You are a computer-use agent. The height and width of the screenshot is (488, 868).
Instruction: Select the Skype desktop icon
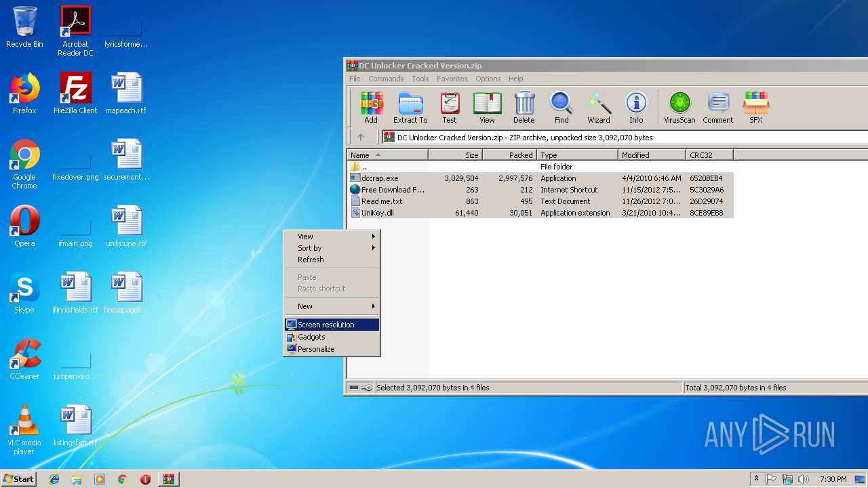[24, 293]
